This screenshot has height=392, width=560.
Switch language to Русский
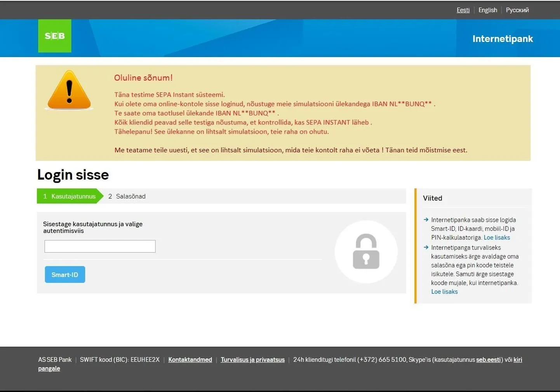click(517, 10)
